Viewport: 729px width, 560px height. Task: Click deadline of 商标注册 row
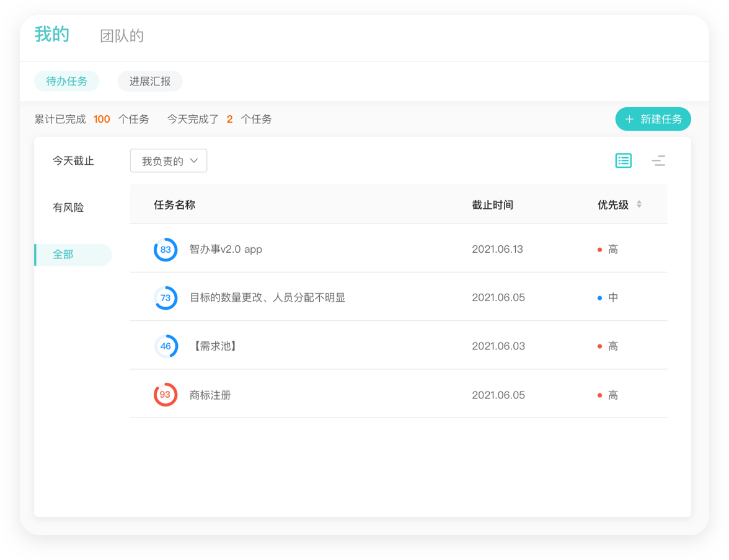tap(498, 395)
